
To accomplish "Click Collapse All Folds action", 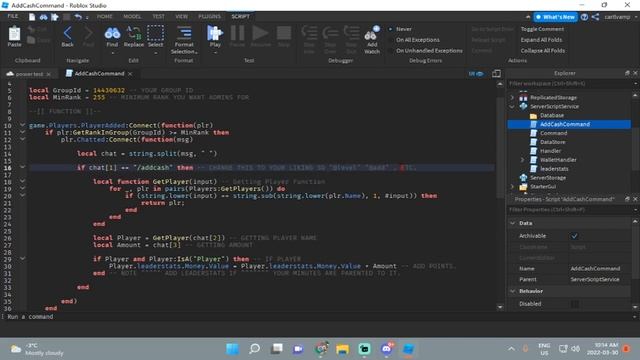I will coord(543,51).
